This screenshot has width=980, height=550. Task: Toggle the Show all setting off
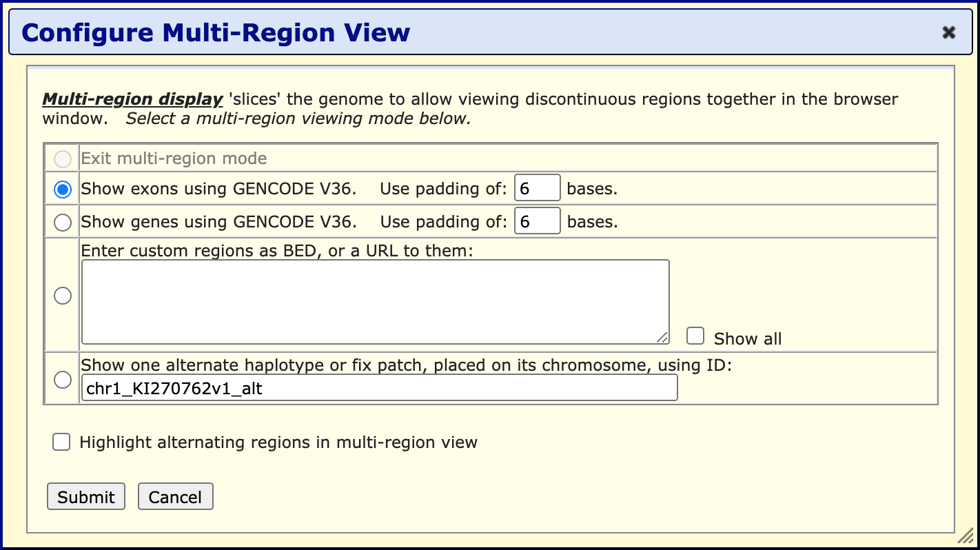695,336
